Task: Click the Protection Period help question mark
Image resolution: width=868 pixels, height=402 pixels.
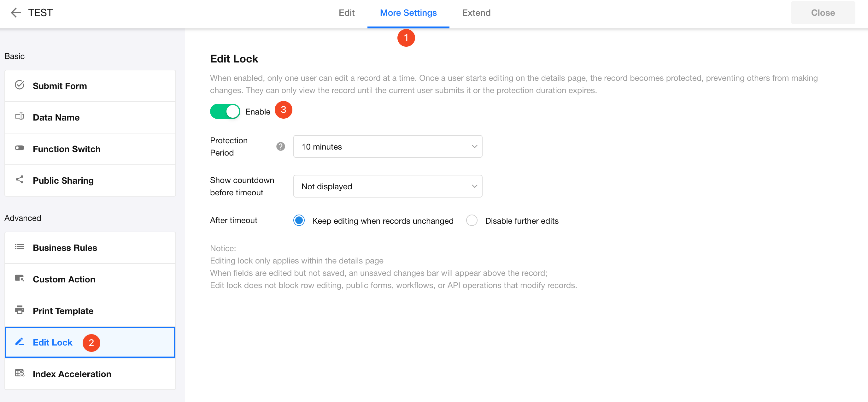Action: [280, 147]
